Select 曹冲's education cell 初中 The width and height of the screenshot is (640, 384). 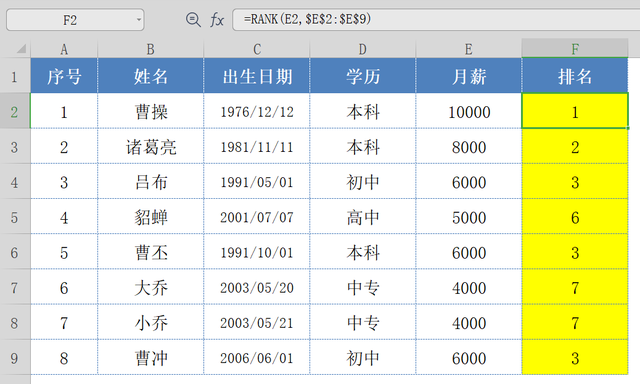[x=363, y=357]
